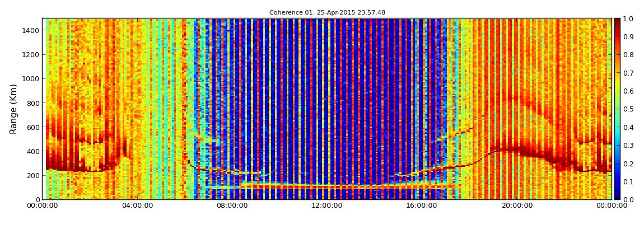Image resolution: width=644 pixels, height=228 pixels.
Task: Click the 1000 range tick label
Action: (31, 79)
